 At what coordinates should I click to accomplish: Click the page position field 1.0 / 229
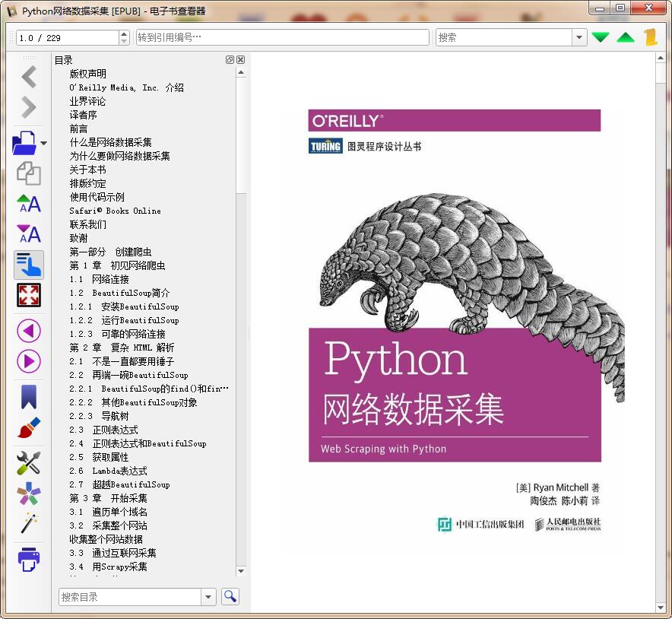(x=68, y=38)
